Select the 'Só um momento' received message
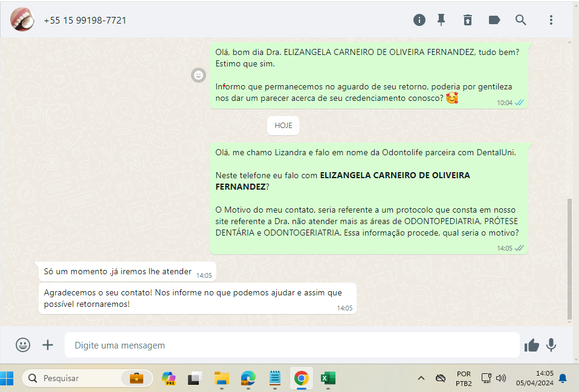This screenshot has height=392, width=579. pos(128,272)
